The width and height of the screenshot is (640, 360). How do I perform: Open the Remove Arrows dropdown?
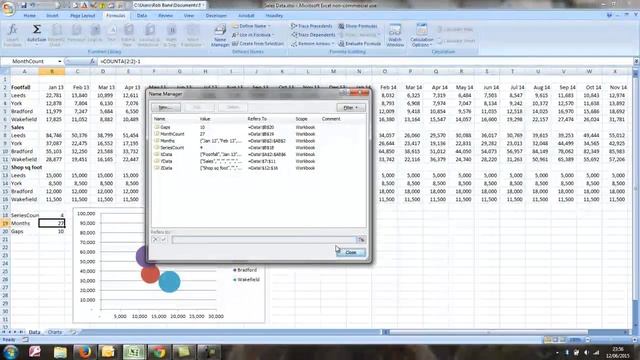(313, 43)
